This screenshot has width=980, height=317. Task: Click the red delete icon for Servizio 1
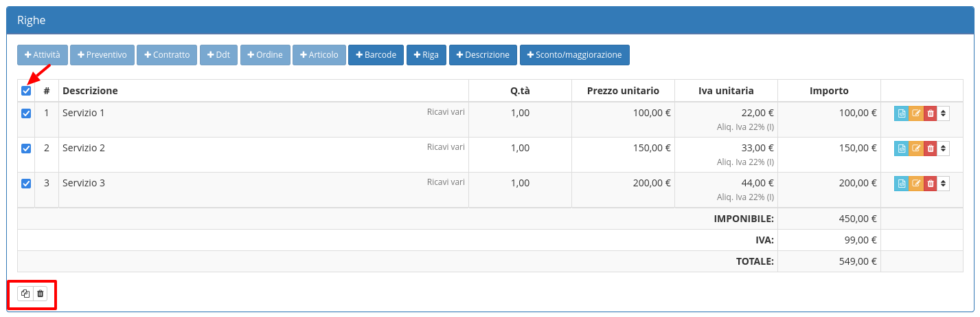click(930, 113)
